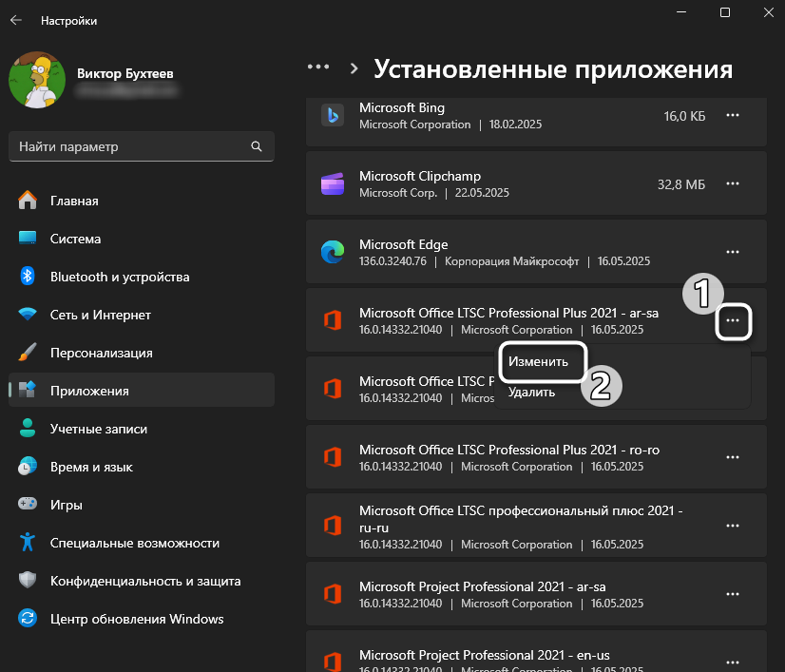Open Центр обновления Windows
This screenshot has width=785, height=672.
(142, 619)
